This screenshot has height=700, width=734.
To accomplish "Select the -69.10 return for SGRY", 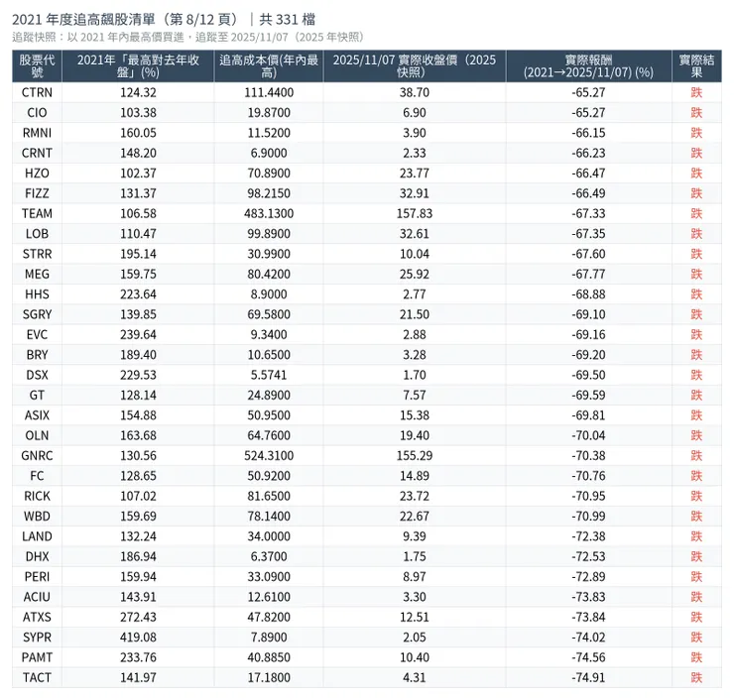I will 588,314.
